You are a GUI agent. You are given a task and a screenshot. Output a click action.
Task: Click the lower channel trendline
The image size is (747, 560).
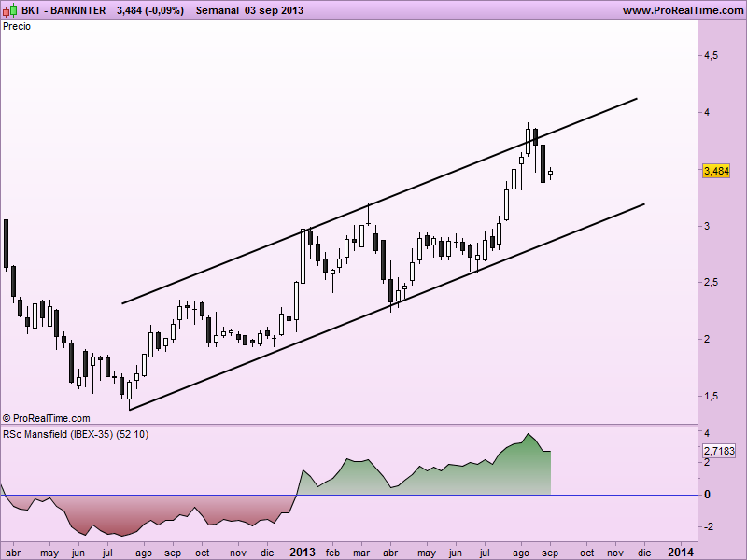[x=387, y=307]
